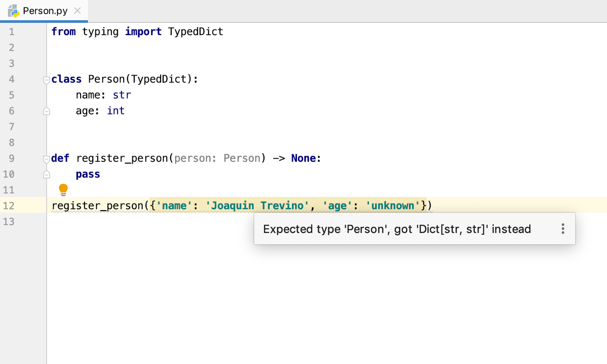Image resolution: width=607 pixels, height=364 pixels.
Task: Click 'register_person' in the function definition
Action: tap(122, 158)
